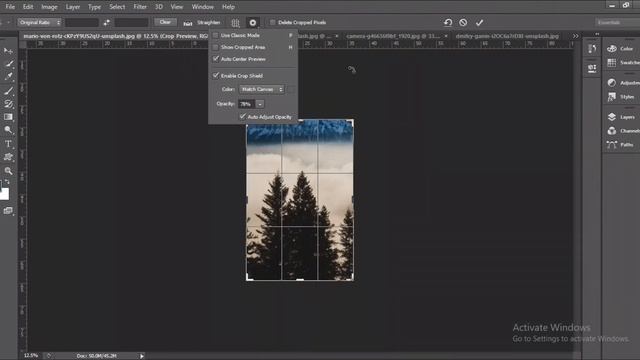Select the Custom Shape tool
The image size is (640, 360).
click(x=8, y=157)
